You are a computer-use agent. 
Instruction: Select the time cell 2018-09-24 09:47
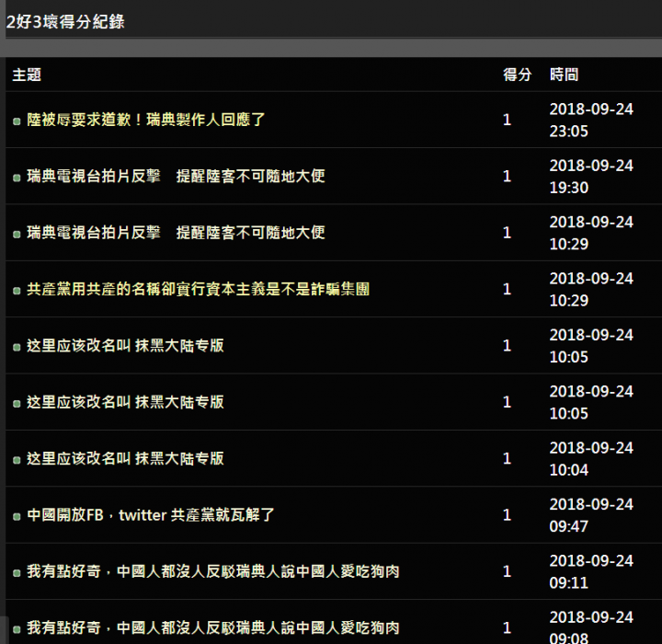click(x=591, y=515)
